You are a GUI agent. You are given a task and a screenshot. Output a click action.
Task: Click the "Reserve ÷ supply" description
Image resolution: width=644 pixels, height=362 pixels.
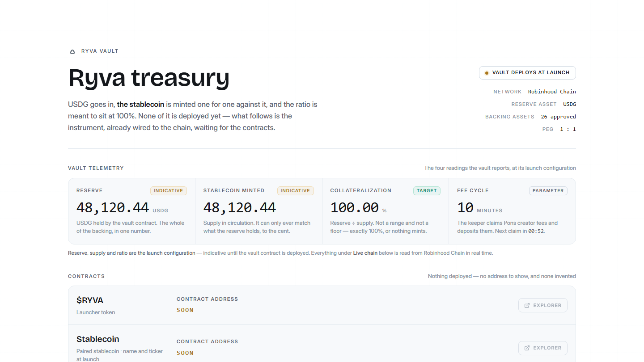(x=379, y=227)
